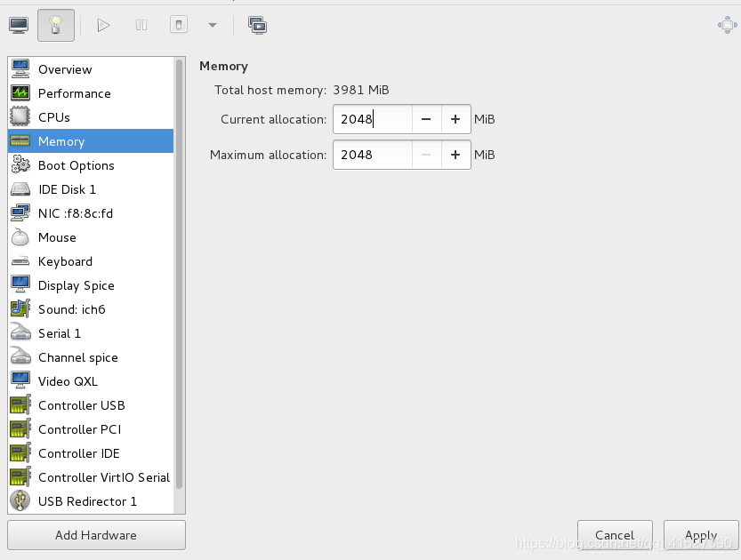This screenshot has height=560, width=741.
Task: Shut down the virtual machine
Action: (179, 25)
